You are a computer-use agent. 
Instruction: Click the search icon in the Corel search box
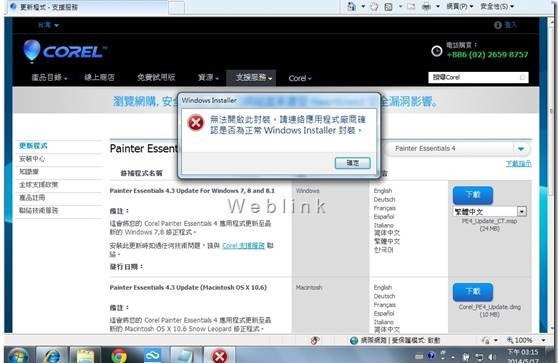[x=522, y=77]
